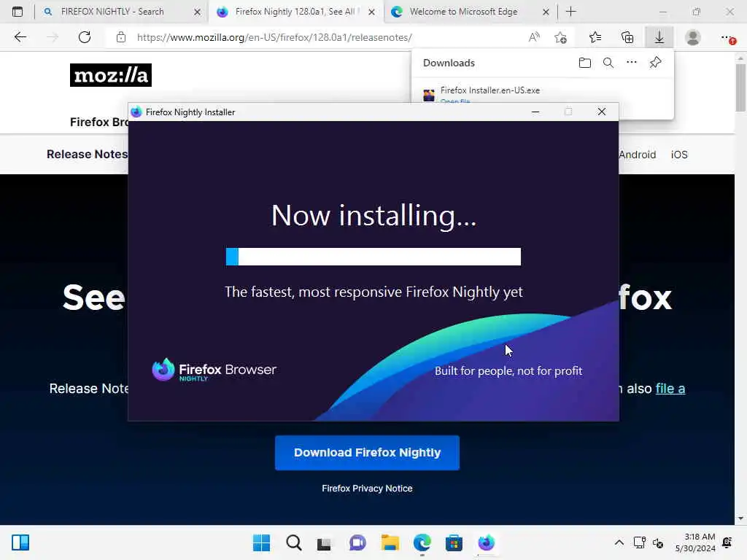Close the FIREFOX NIGHTLY Search tab
The width and height of the screenshot is (747, 560).
(x=197, y=12)
